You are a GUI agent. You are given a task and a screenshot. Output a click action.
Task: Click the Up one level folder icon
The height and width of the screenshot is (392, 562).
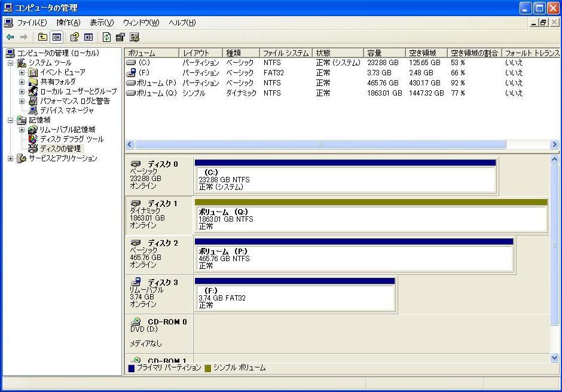tap(42, 37)
